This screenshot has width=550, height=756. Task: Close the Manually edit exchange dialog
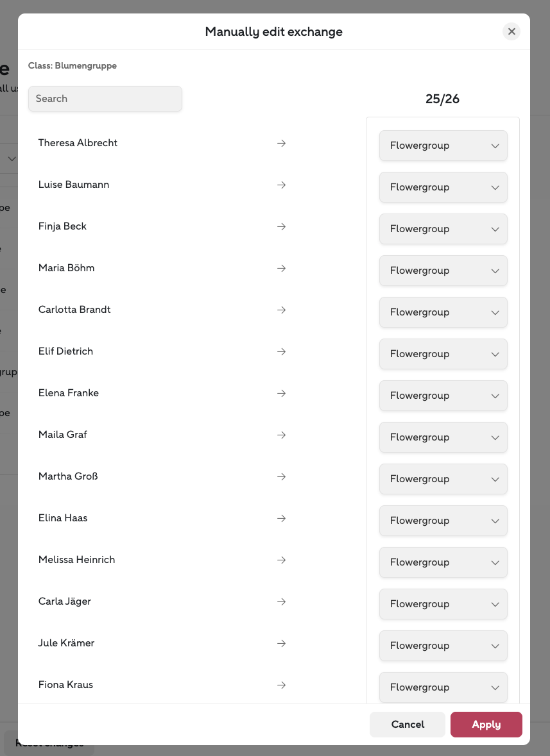click(511, 31)
